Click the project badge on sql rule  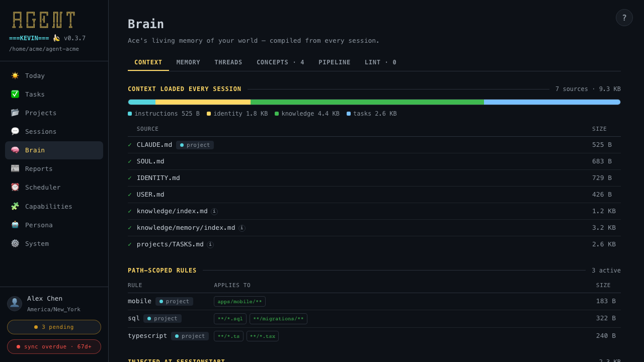tap(162, 318)
